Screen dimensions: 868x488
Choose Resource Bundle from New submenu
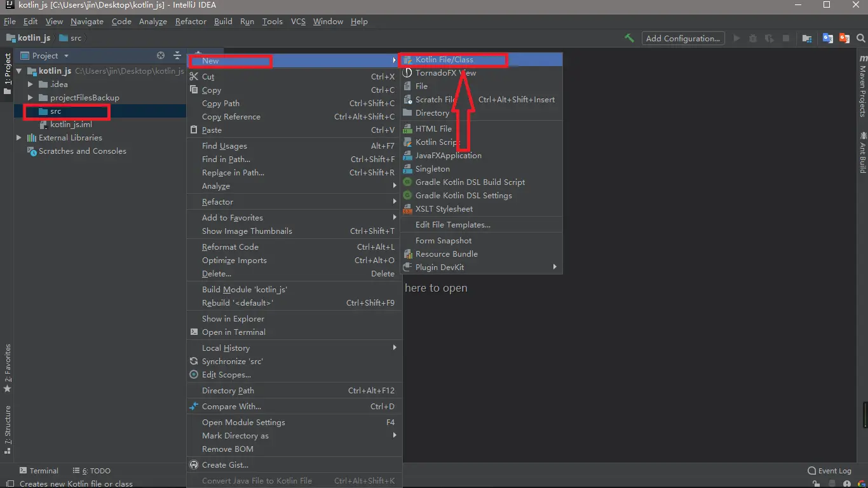click(482, 254)
